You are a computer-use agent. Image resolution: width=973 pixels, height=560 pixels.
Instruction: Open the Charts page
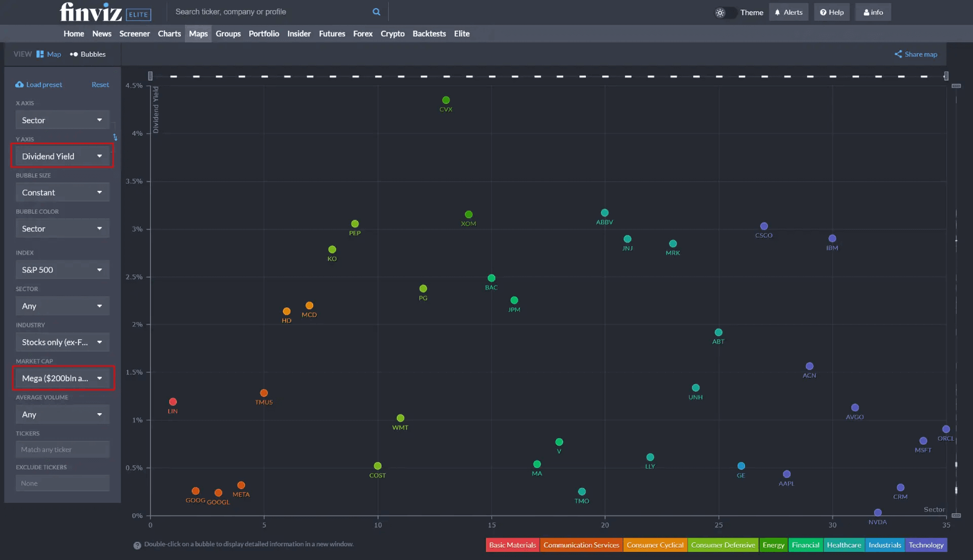click(x=169, y=33)
